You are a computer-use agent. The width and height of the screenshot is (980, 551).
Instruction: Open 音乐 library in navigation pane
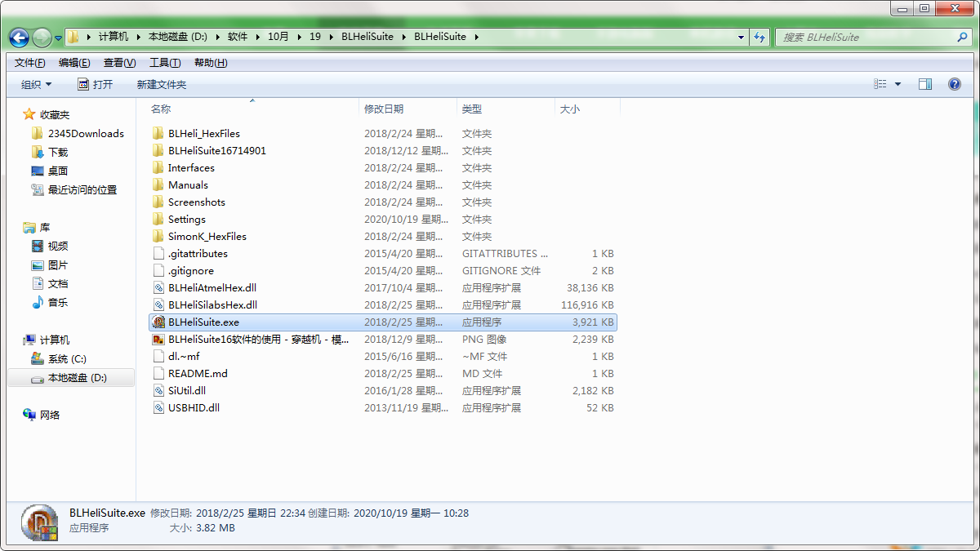(58, 302)
